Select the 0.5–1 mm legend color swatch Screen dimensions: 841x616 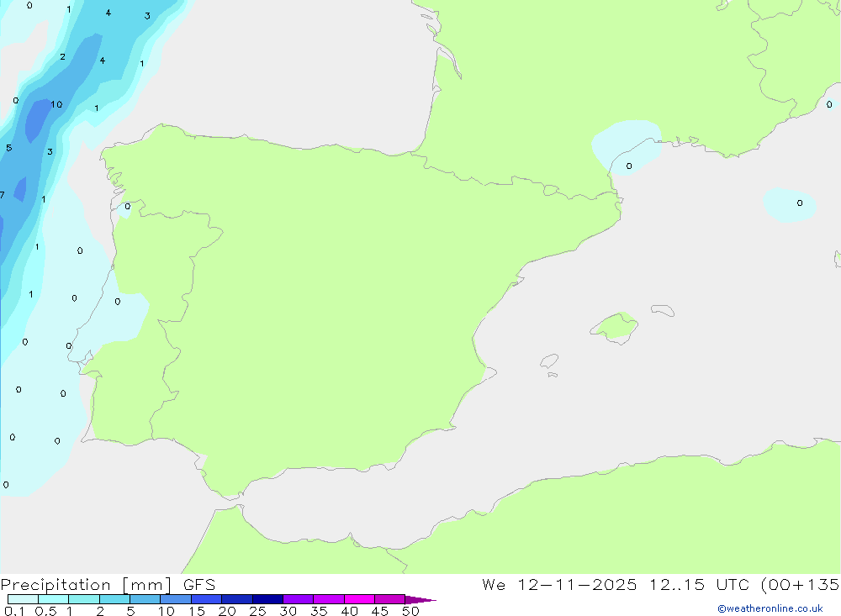coord(53,599)
